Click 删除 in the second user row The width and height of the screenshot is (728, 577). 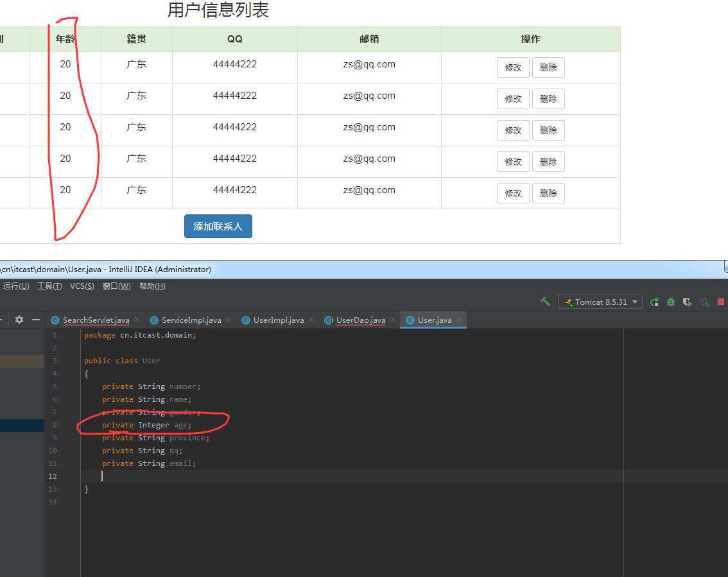(x=548, y=99)
